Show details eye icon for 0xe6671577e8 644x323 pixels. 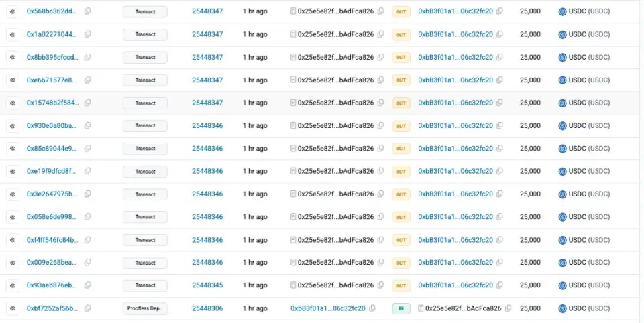[x=13, y=80]
